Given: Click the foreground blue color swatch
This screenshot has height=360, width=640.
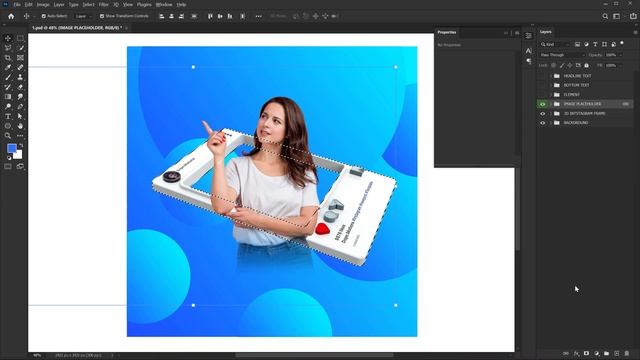Looking at the screenshot, I should (x=11, y=148).
